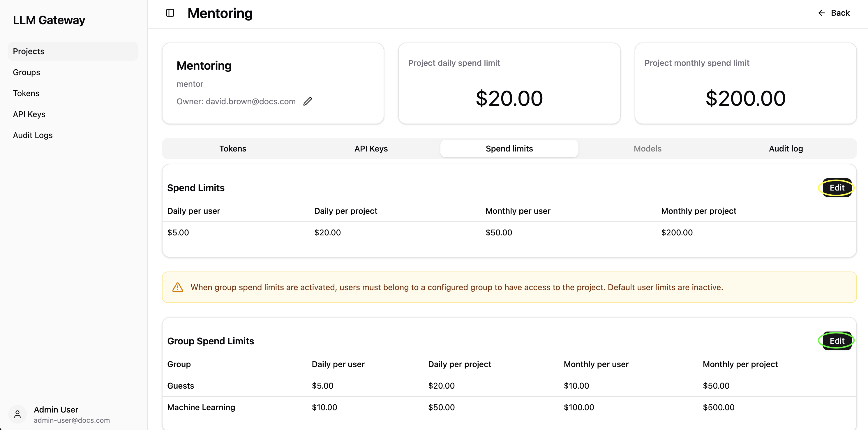Click the group spend limits warning message
The height and width of the screenshot is (430, 868).
point(457,288)
